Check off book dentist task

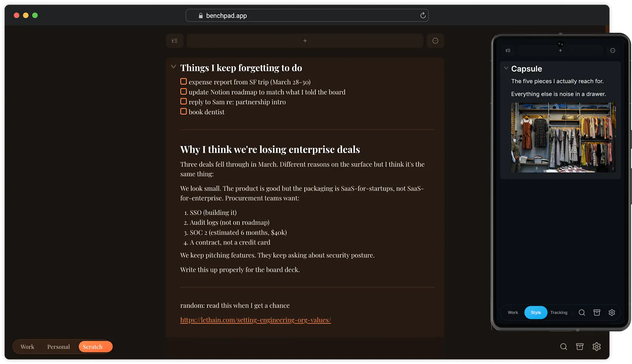(184, 111)
